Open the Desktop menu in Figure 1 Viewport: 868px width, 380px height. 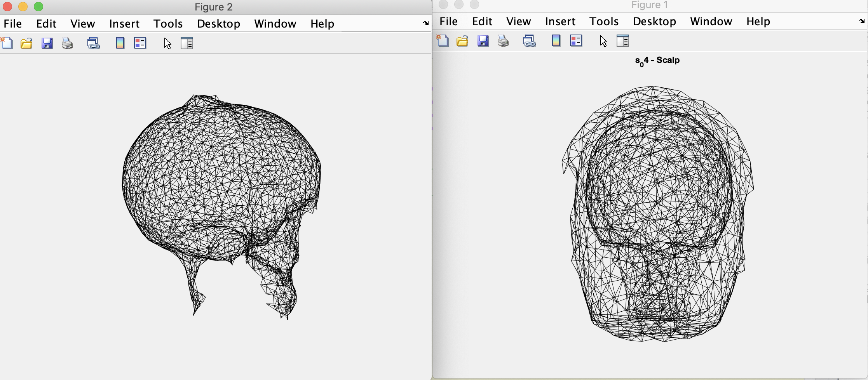tap(654, 21)
